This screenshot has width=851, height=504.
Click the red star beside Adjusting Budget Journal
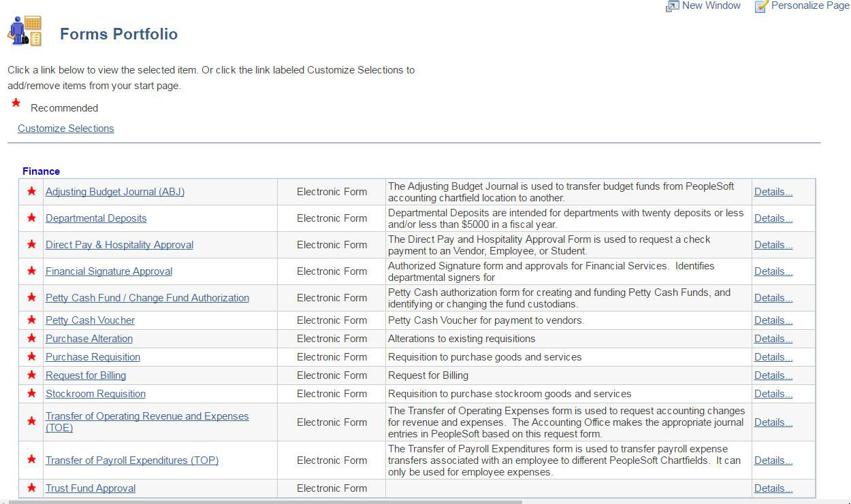tap(31, 192)
